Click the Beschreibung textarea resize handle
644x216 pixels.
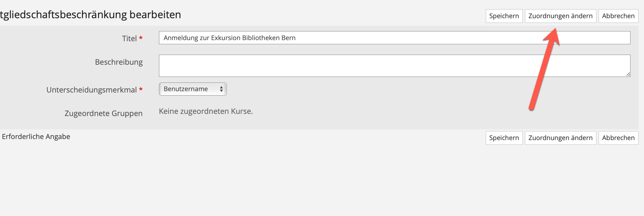[x=628, y=74]
